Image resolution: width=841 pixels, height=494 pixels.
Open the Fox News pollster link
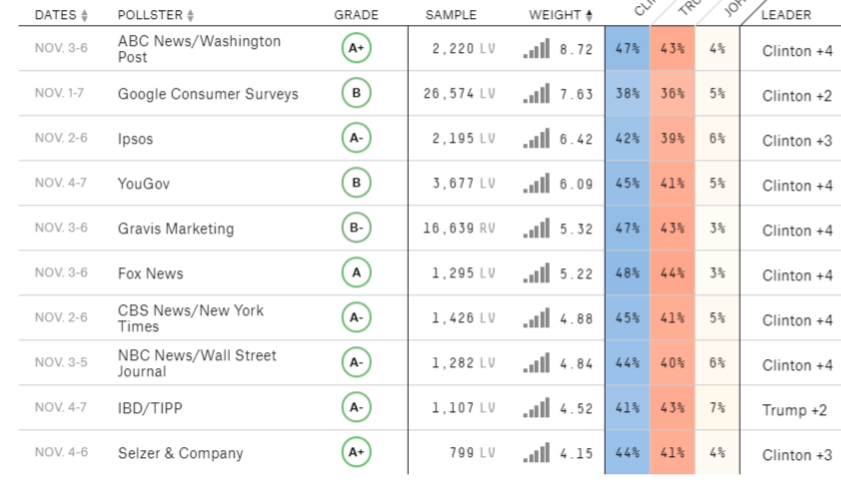pyautogui.click(x=150, y=273)
